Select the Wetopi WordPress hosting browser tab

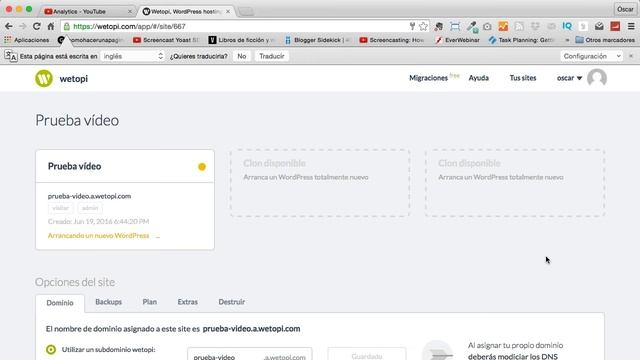(186, 11)
